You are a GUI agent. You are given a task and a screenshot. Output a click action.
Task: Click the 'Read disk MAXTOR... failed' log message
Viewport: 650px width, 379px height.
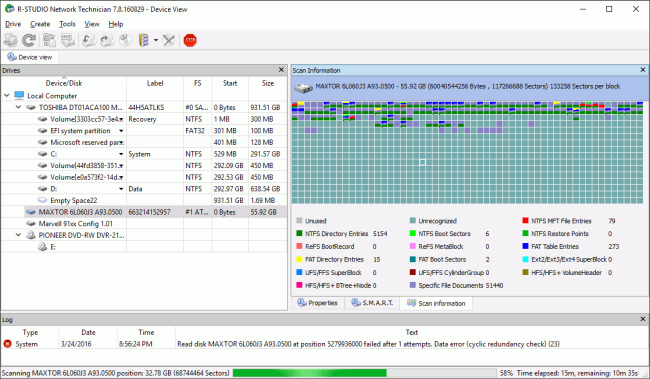pos(369,344)
